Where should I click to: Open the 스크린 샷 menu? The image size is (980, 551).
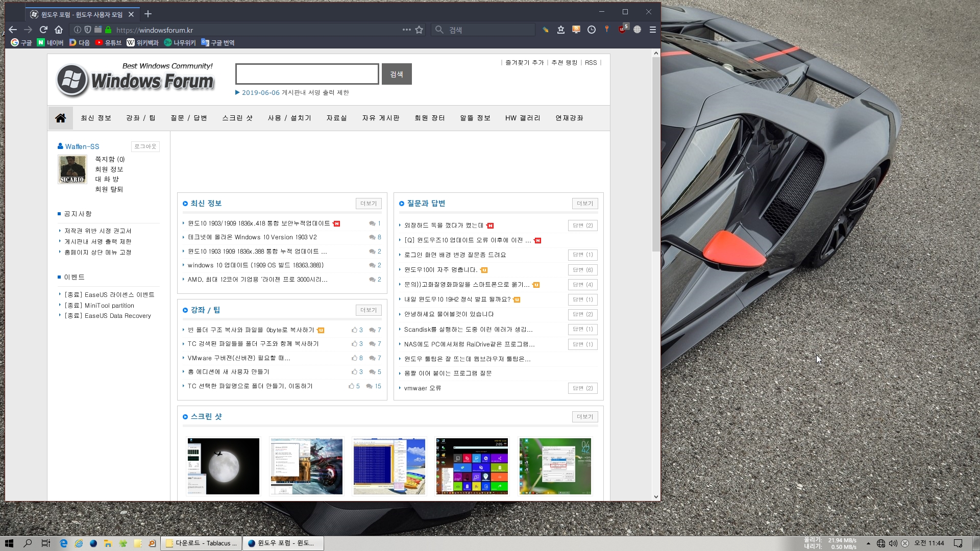point(237,118)
